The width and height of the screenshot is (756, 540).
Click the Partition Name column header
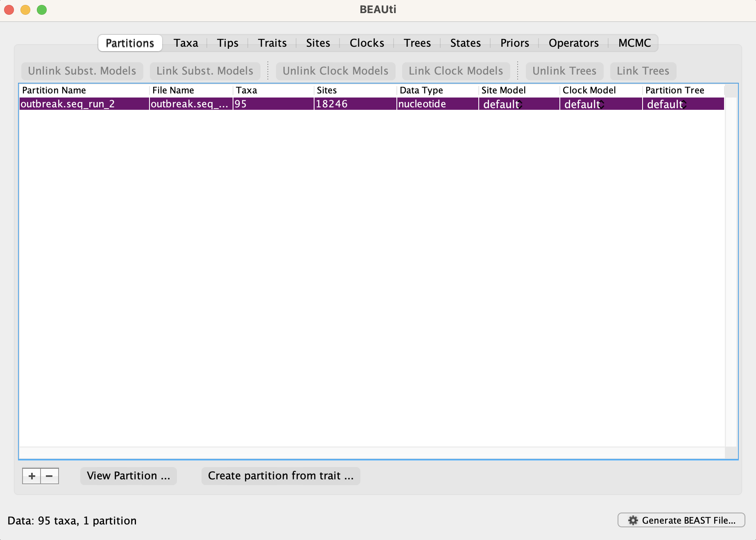point(84,90)
